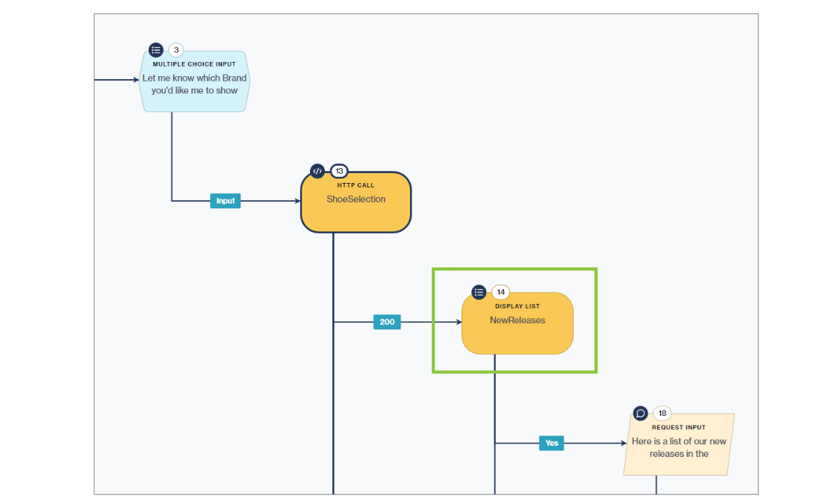The width and height of the screenshot is (838, 504).
Task: Click the number 3 badge on Multiple Choice Input
Action: pyautogui.click(x=175, y=49)
